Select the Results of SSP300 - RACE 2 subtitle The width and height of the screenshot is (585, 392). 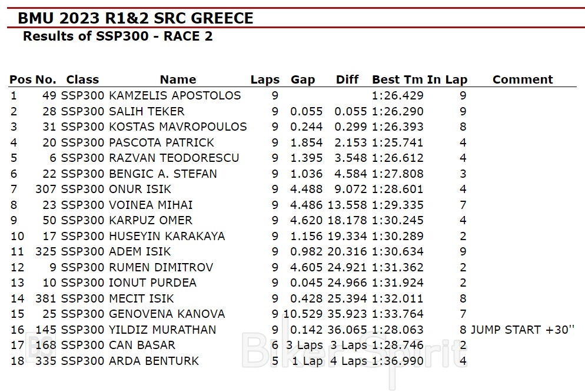point(118,36)
